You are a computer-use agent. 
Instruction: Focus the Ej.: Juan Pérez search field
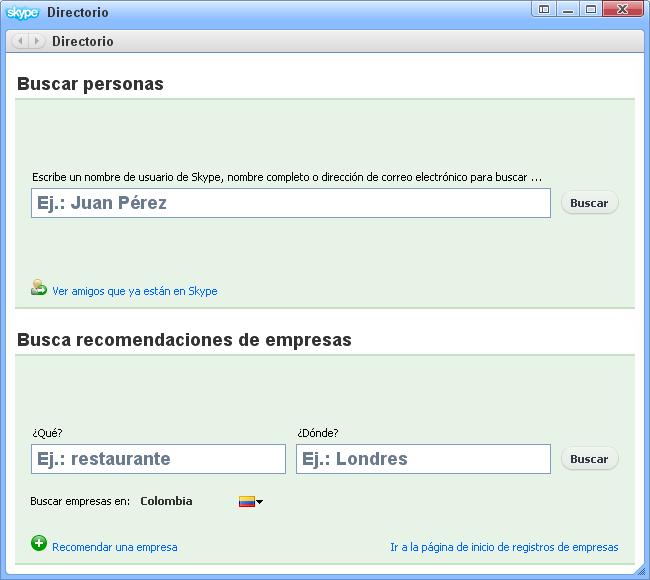(290, 203)
